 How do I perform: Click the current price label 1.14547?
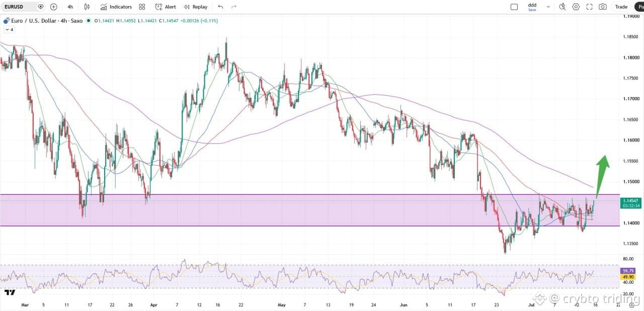[x=630, y=201]
